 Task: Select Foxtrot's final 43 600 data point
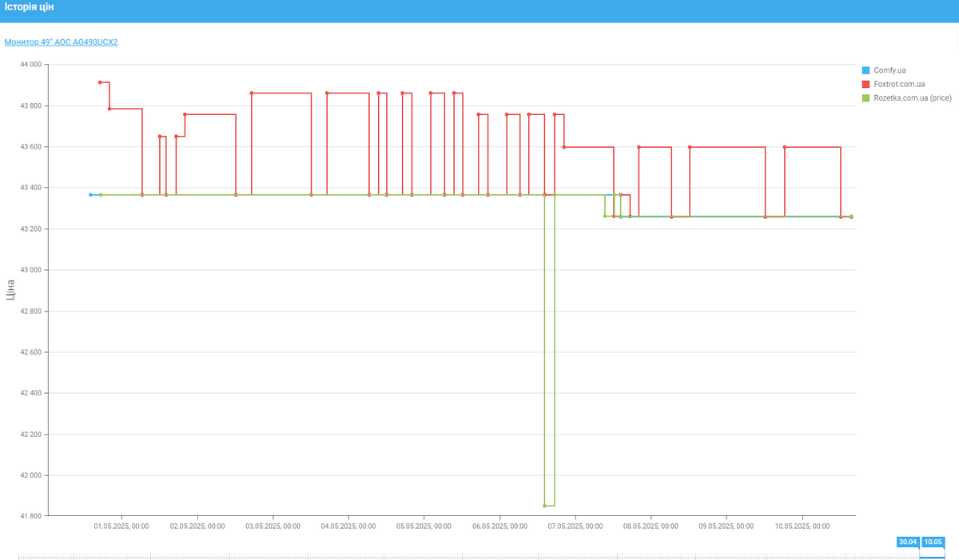pos(785,147)
